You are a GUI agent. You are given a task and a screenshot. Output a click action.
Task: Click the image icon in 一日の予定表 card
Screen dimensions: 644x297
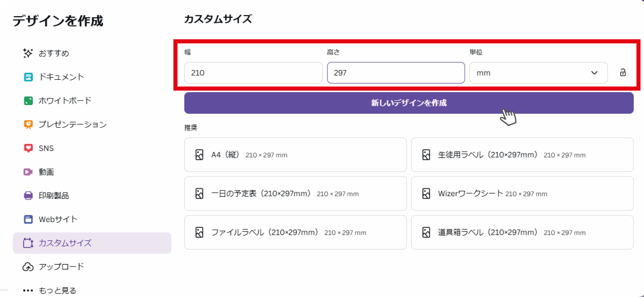(199, 194)
